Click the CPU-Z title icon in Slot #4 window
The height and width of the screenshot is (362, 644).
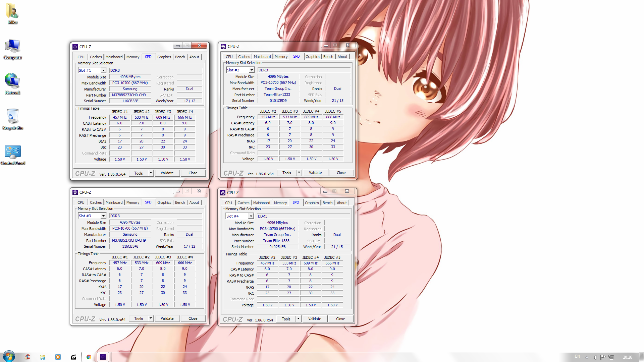pos(223,193)
